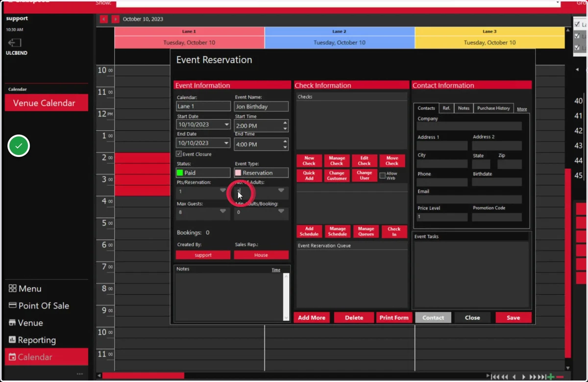Click the Check In button
This screenshot has height=382, width=588.
point(394,231)
